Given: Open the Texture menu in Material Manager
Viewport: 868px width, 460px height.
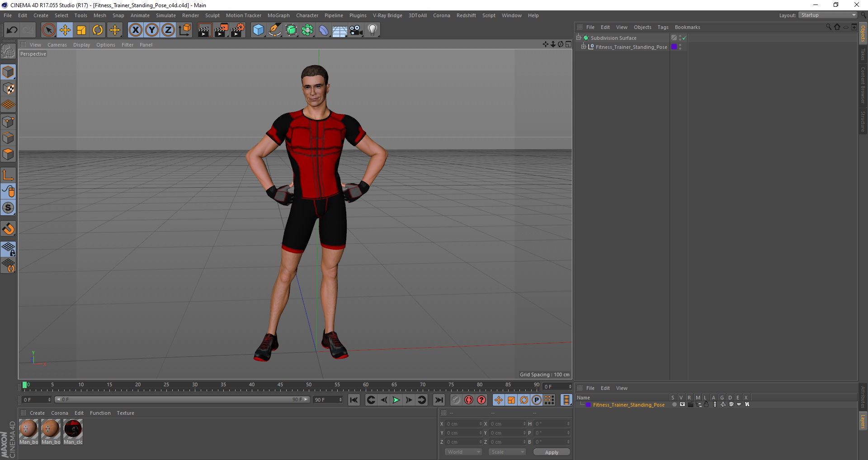Looking at the screenshot, I should tap(125, 413).
